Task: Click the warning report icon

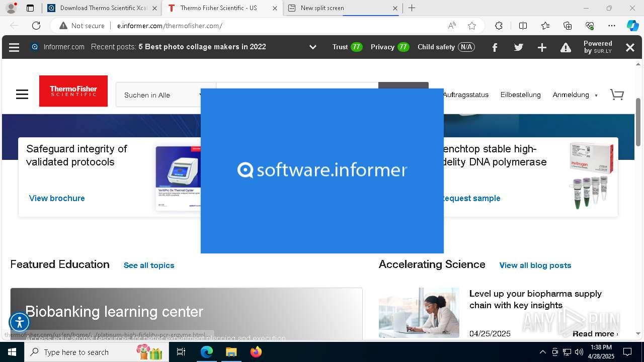Action: 566,47
